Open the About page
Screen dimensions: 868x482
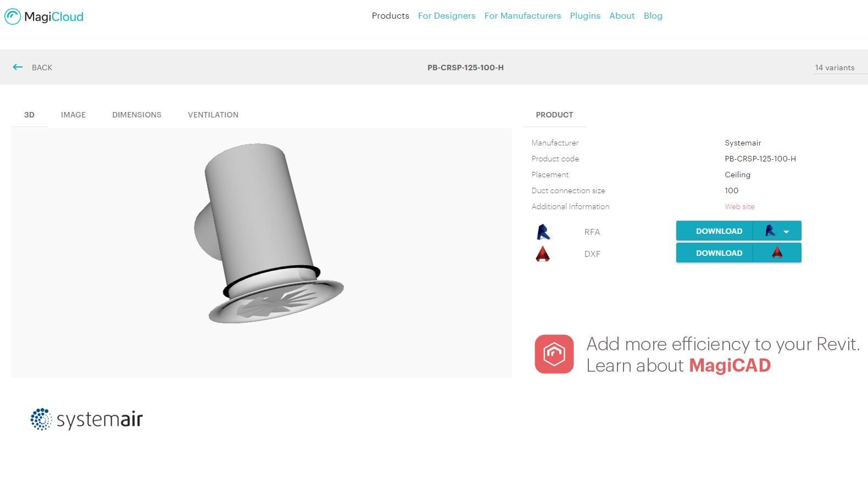[x=622, y=16]
